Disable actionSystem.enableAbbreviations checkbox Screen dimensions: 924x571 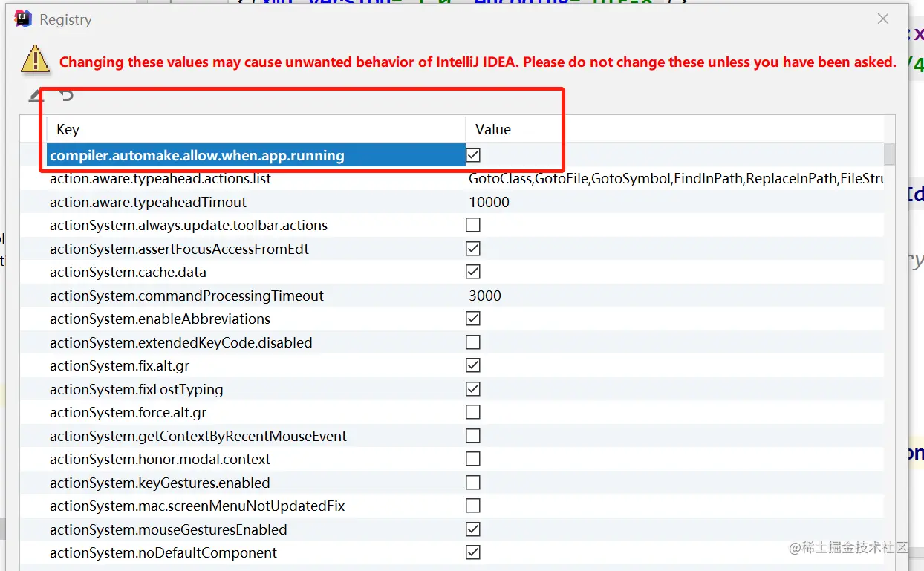click(x=473, y=319)
